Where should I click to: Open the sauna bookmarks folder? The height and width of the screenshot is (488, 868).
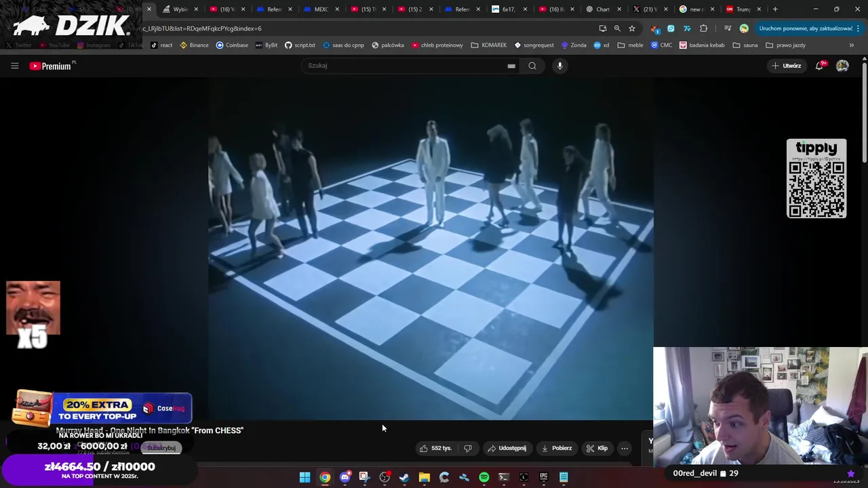[x=745, y=45]
